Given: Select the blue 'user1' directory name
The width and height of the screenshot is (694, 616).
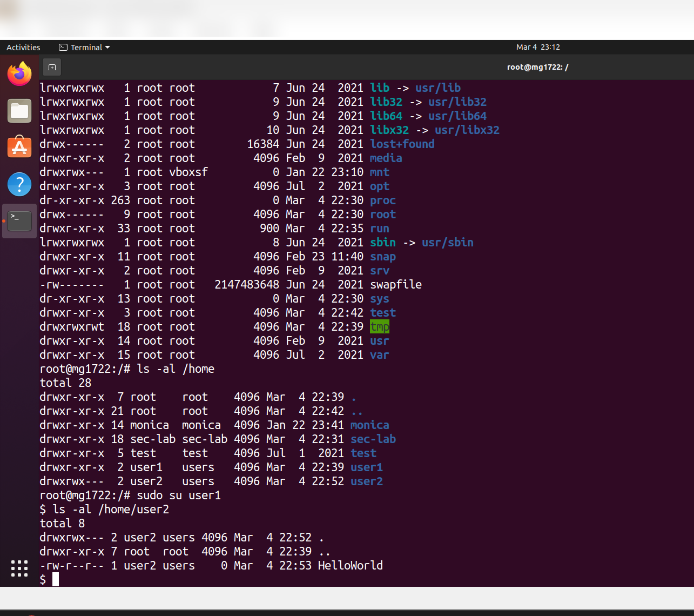Looking at the screenshot, I should click(x=367, y=467).
